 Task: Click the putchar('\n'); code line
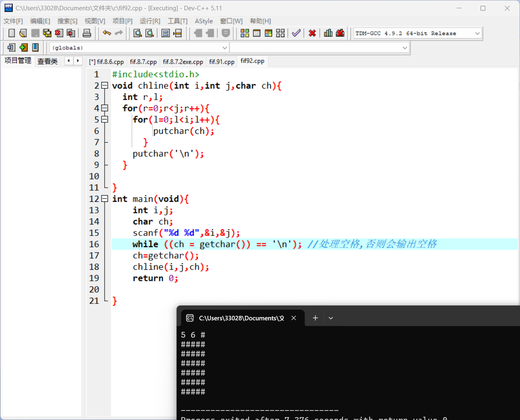point(168,154)
